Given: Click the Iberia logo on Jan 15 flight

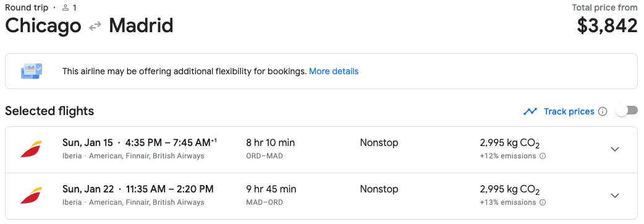Looking at the screenshot, I should pyautogui.click(x=32, y=149).
